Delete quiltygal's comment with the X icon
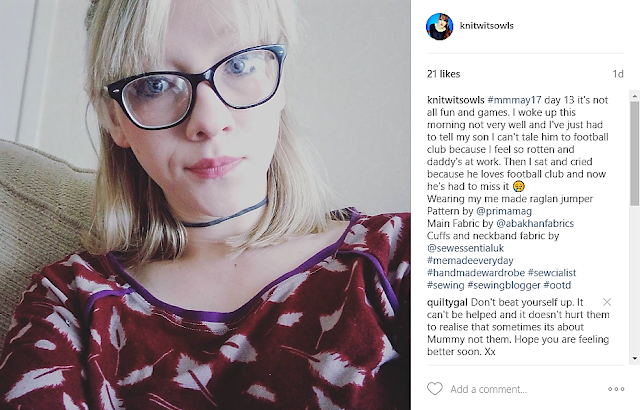Screen dimensions: 640x410 (607, 302)
